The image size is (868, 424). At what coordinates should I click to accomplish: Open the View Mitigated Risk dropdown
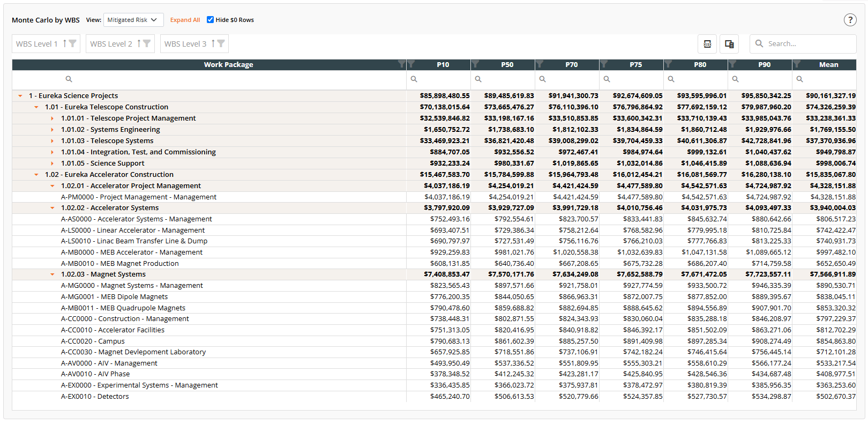click(133, 20)
